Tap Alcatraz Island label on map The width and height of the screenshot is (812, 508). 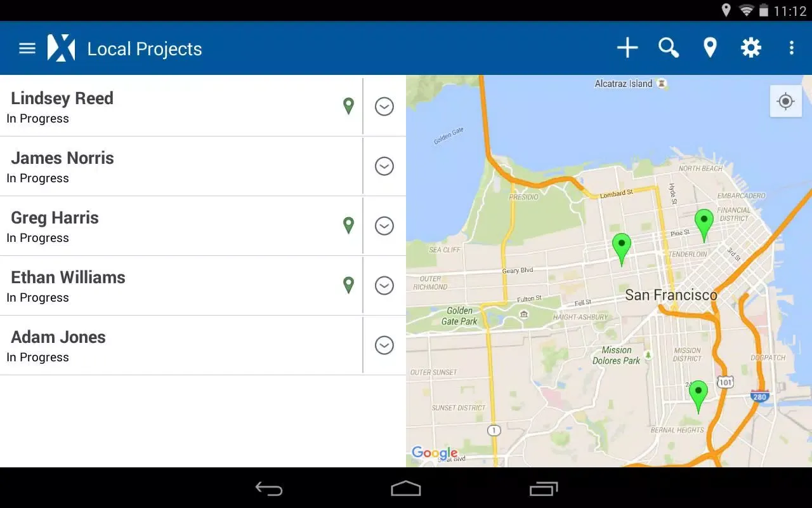(624, 84)
